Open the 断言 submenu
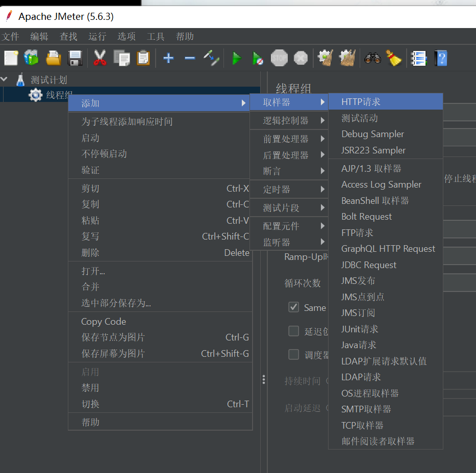 coord(289,171)
